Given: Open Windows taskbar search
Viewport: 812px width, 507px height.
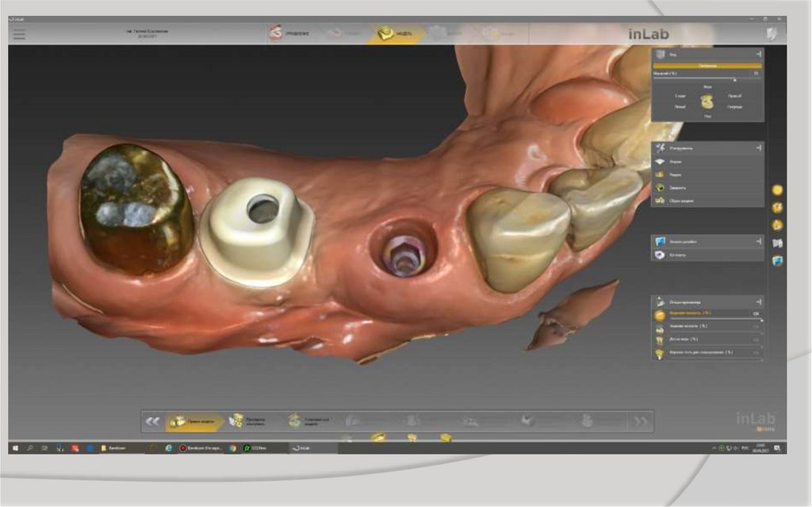Looking at the screenshot, I should (x=30, y=448).
